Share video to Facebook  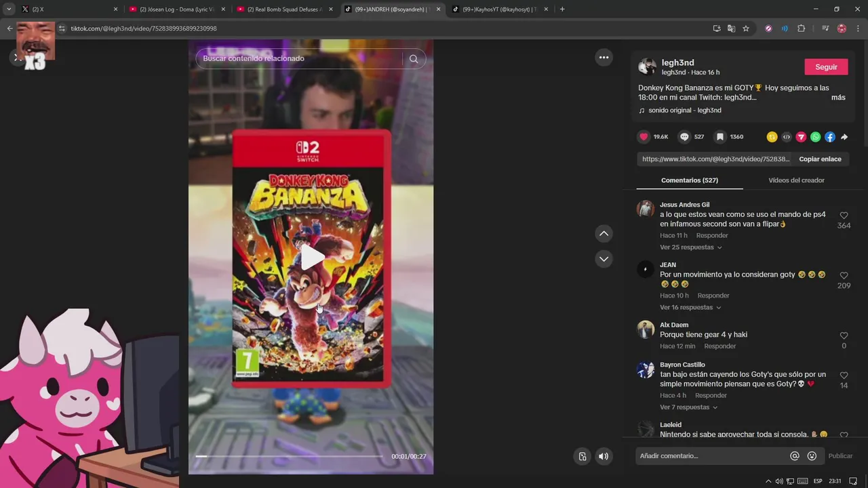[x=830, y=137]
